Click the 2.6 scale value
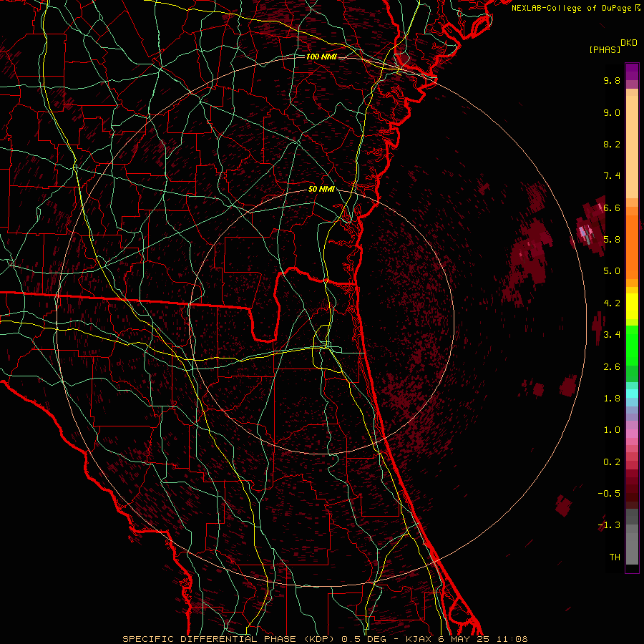The height and width of the screenshot is (644, 644). pos(612,366)
